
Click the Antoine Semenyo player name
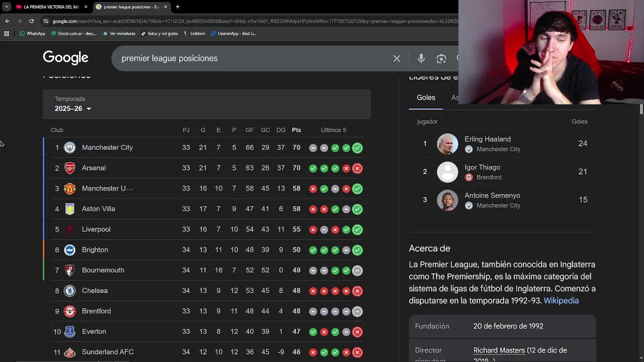tap(492, 196)
